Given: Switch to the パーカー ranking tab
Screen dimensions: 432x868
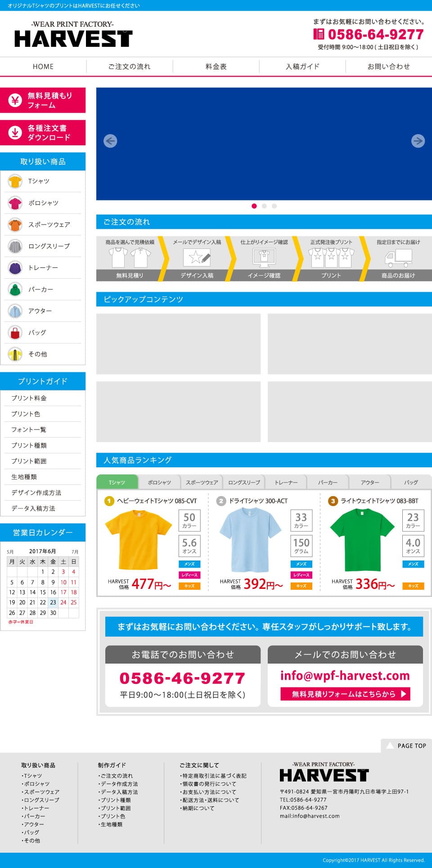Looking at the screenshot, I should tap(328, 482).
